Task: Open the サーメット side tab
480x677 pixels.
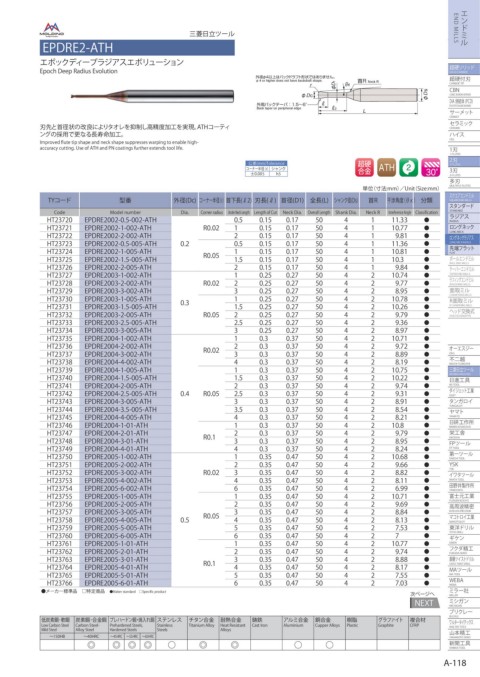Action: tap(464, 114)
